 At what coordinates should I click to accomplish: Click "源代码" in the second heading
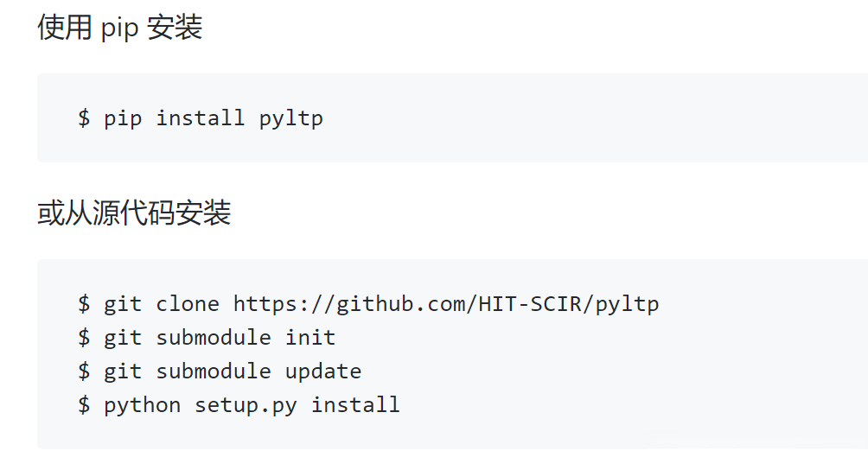(134, 213)
